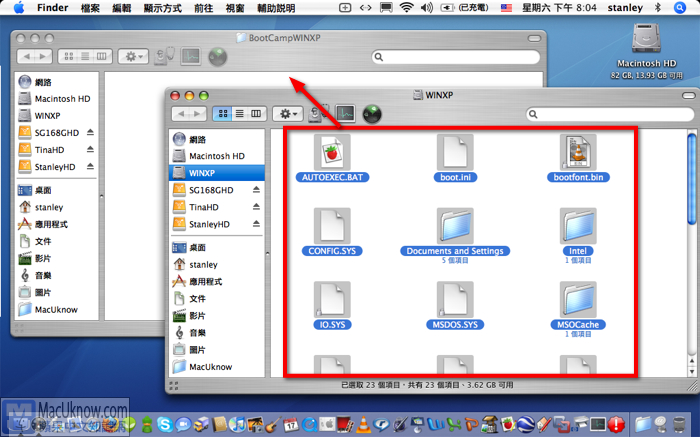This screenshot has width=700, height=437.
Task: Open the Spotlight search icon
Action: [680, 8]
